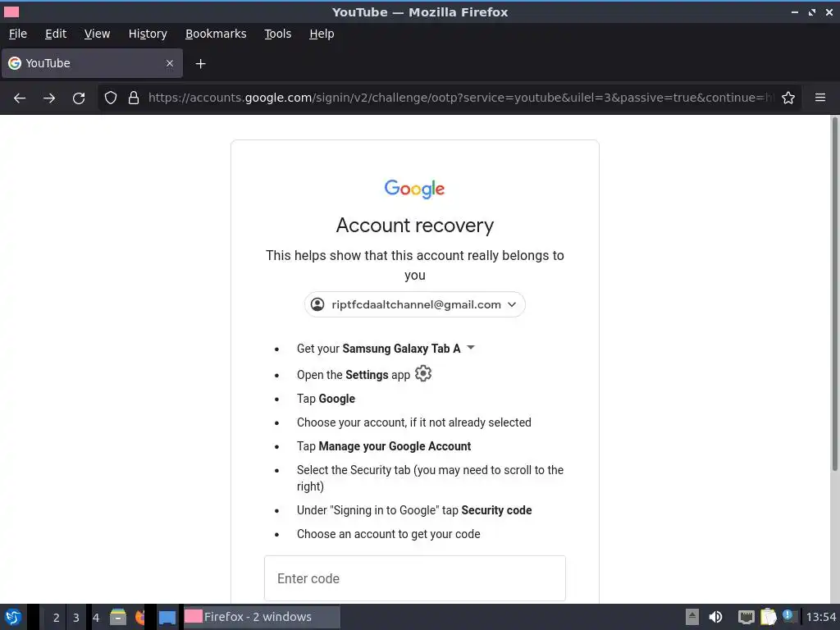Screen dimensions: 840x630
Task: Select the YouTube tab
Action: click(92, 63)
